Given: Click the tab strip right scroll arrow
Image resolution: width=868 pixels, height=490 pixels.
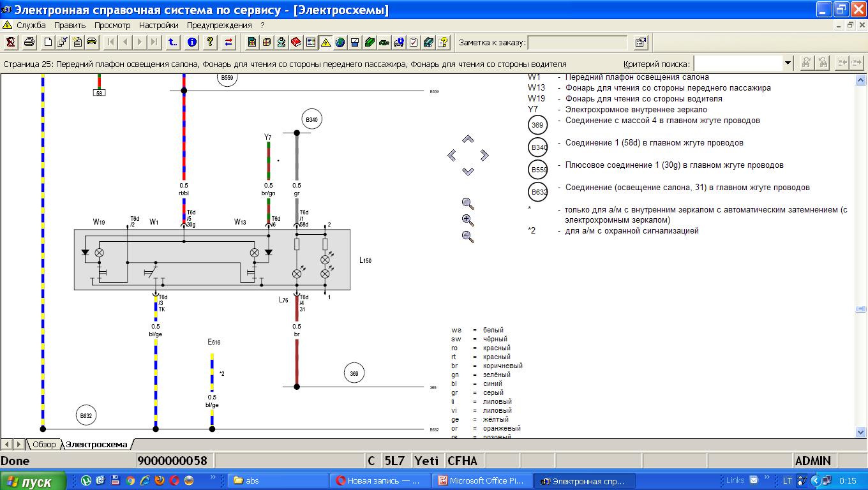Looking at the screenshot, I should pos(18,444).
